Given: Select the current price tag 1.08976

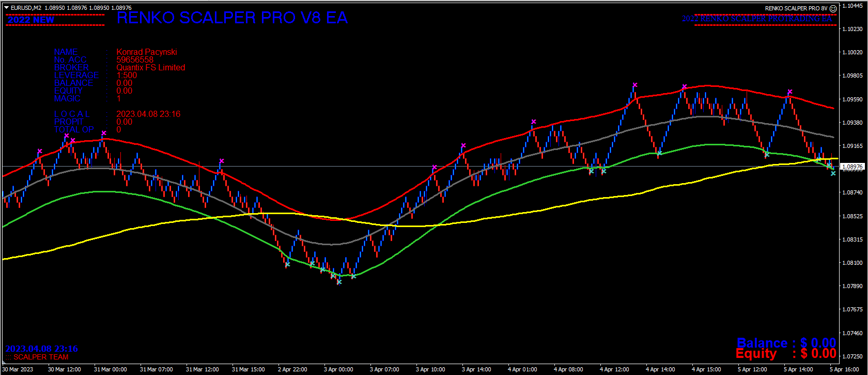Looking at the screenshot, I should point(853,167).
